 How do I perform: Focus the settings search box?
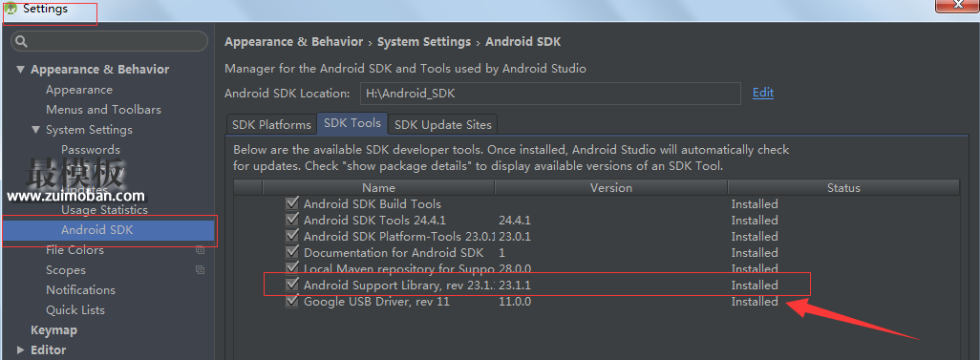[x=110, y=42]
